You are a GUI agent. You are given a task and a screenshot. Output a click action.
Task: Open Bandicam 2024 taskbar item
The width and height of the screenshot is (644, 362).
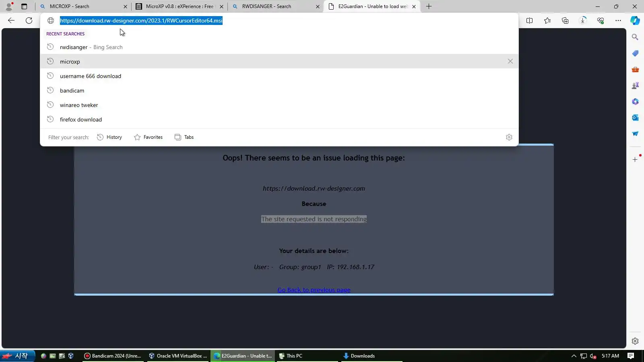click(113, 356)
